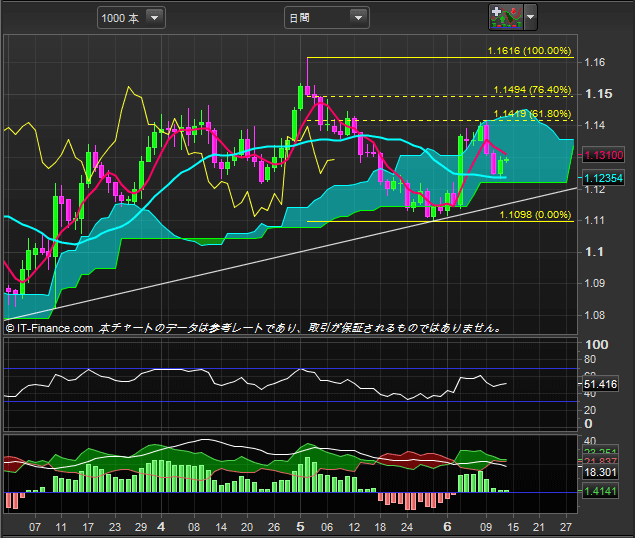Click the 1.1616 (100.00%) Fibonacci label
The image size is (635, 538).
(529, 51)
